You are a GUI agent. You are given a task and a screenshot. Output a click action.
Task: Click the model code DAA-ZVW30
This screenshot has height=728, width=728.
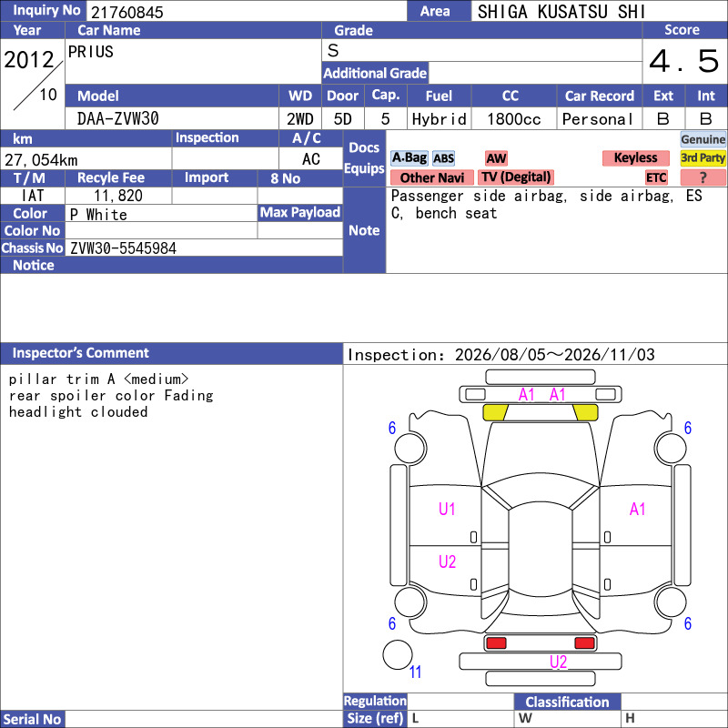pos(118,119)
